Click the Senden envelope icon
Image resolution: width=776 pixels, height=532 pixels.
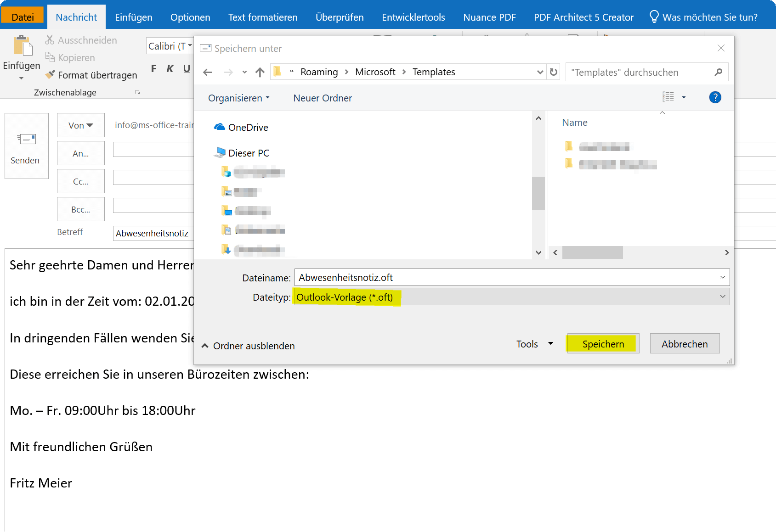coord(26,139)
